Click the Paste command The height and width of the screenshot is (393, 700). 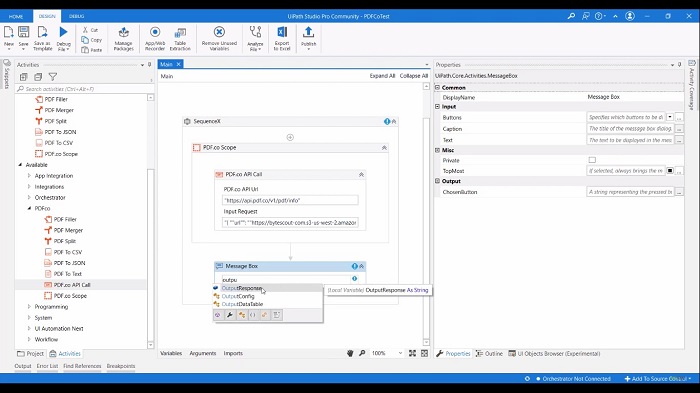[92, 50]
